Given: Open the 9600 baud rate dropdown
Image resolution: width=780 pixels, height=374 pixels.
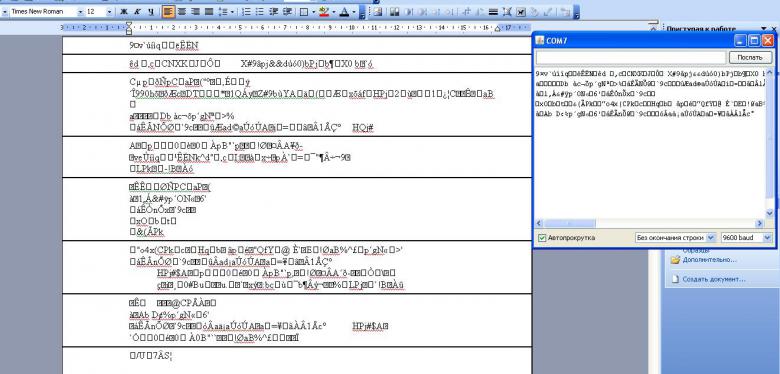Looking at the screenshot, I should 746,238.
